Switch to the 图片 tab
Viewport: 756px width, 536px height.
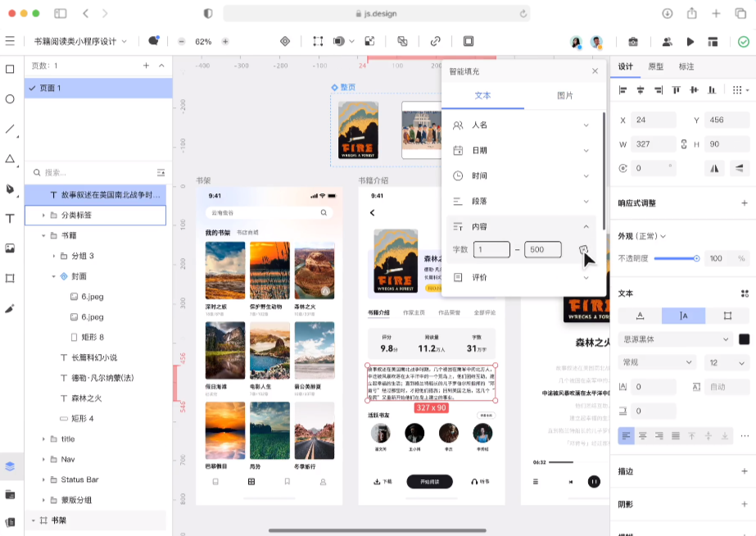click(565, 96)
